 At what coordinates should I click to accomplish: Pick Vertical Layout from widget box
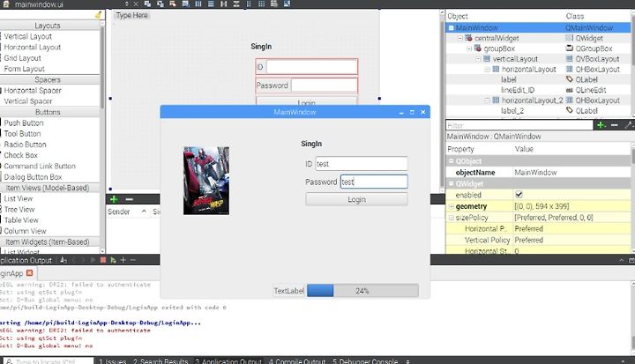coord(28,36)
